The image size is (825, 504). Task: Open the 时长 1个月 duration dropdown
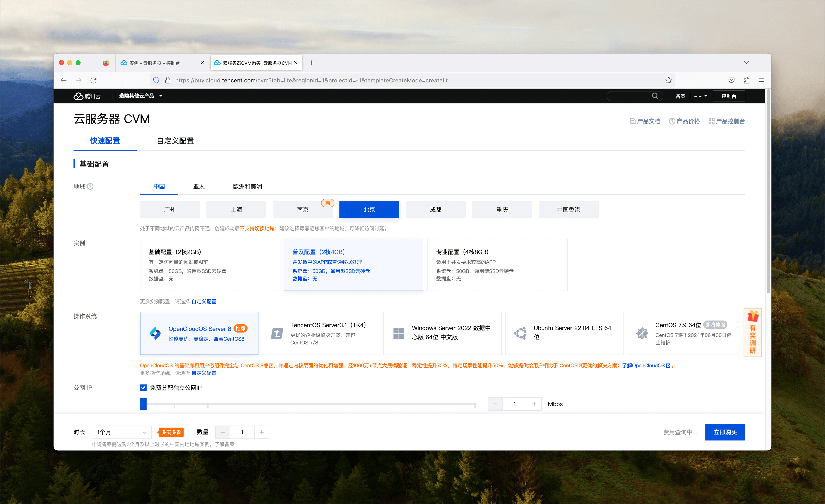click(x=122, y=432)
